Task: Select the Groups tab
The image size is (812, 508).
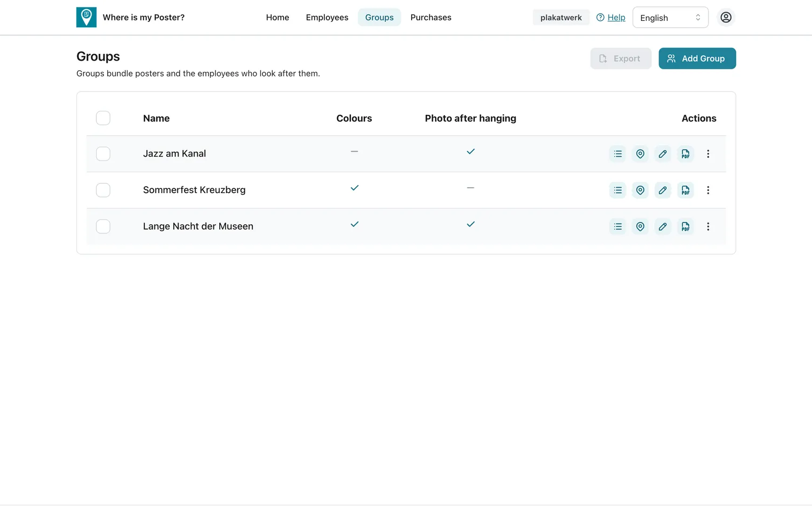Action: pyautogui.click(x=379, y=17)
